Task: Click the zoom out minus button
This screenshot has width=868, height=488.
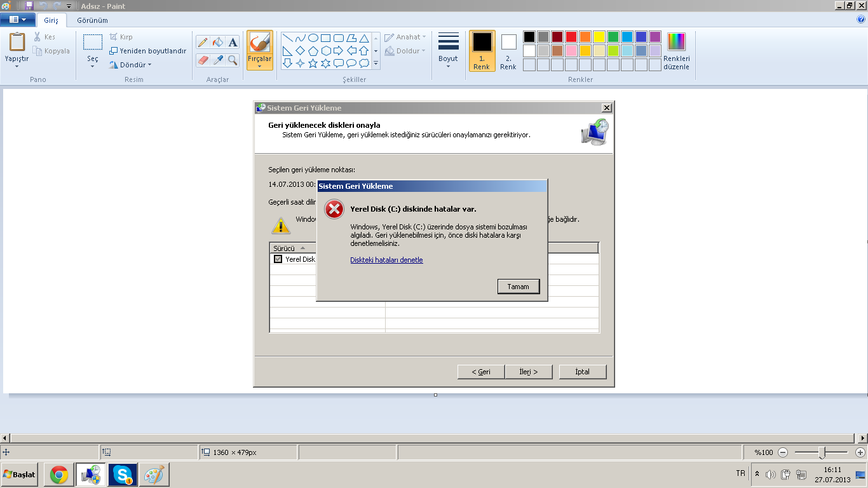Action: click(x=783, y=452)
